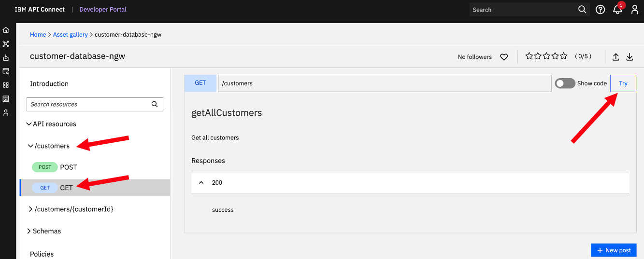The width and height of the screenshot is (644, 259).
Task: Open the browser-search icon in sidebar
Action: [x=6, y=71]
